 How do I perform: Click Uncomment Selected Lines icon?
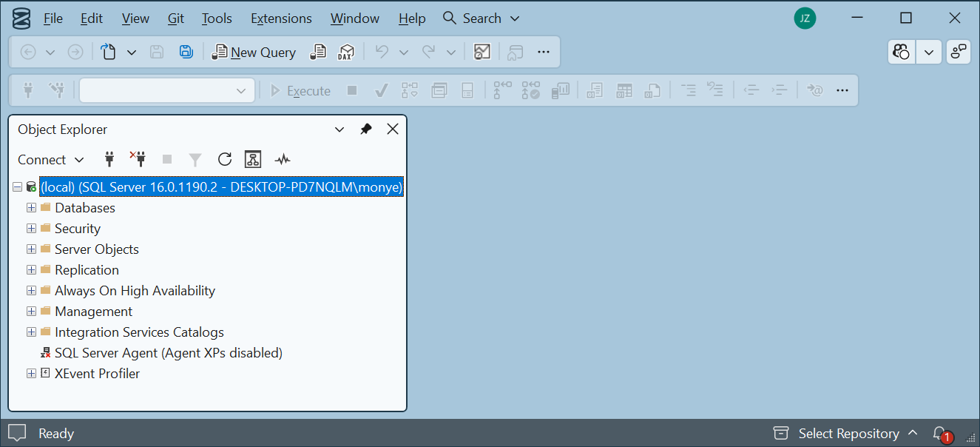[715, 90]
